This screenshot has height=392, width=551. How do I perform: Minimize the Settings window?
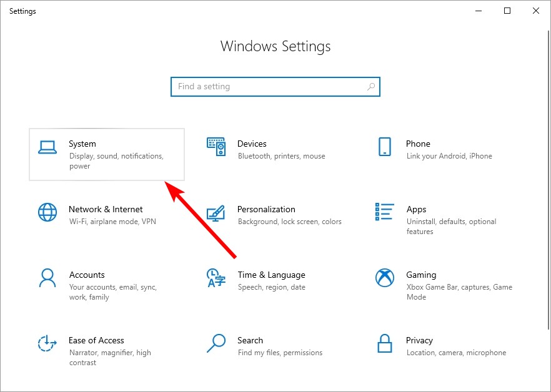click(x=479, y=11)
